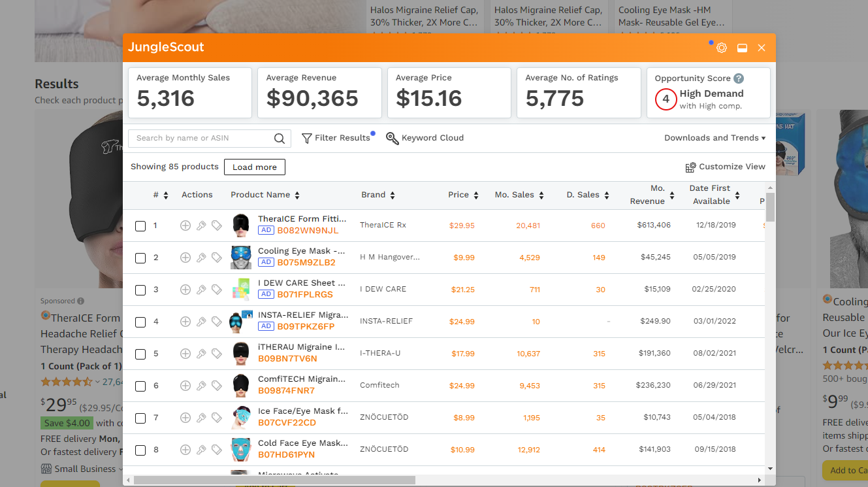Click the ComfiTECH product thumbnail
868x487 pixels.
[240, 386]
